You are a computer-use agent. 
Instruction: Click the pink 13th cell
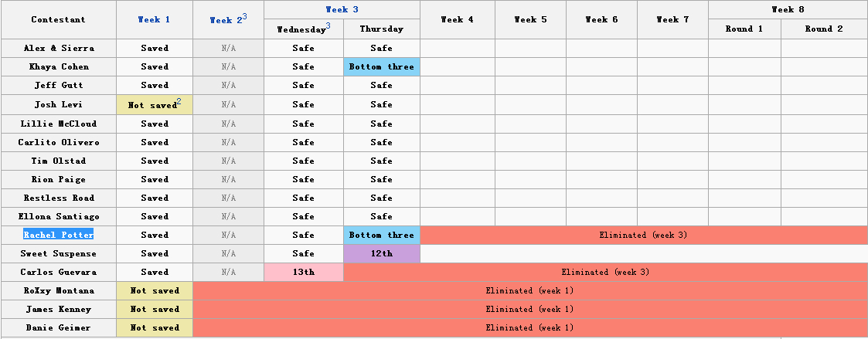click(x=303, y=272)
